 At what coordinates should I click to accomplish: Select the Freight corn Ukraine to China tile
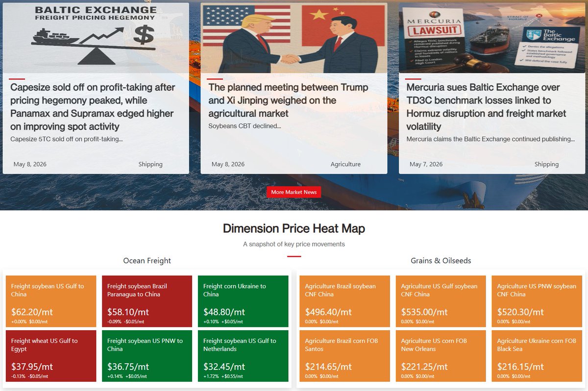(x=243, y=301)
